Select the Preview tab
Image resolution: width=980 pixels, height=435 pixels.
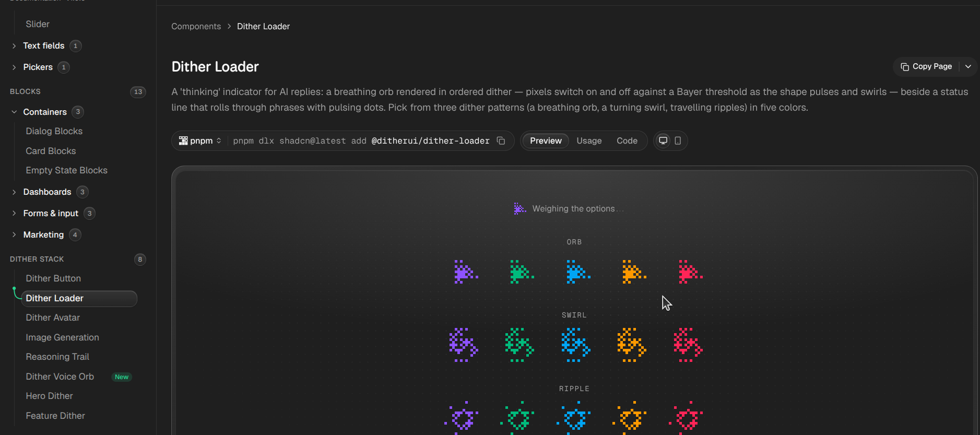(546, 140)
